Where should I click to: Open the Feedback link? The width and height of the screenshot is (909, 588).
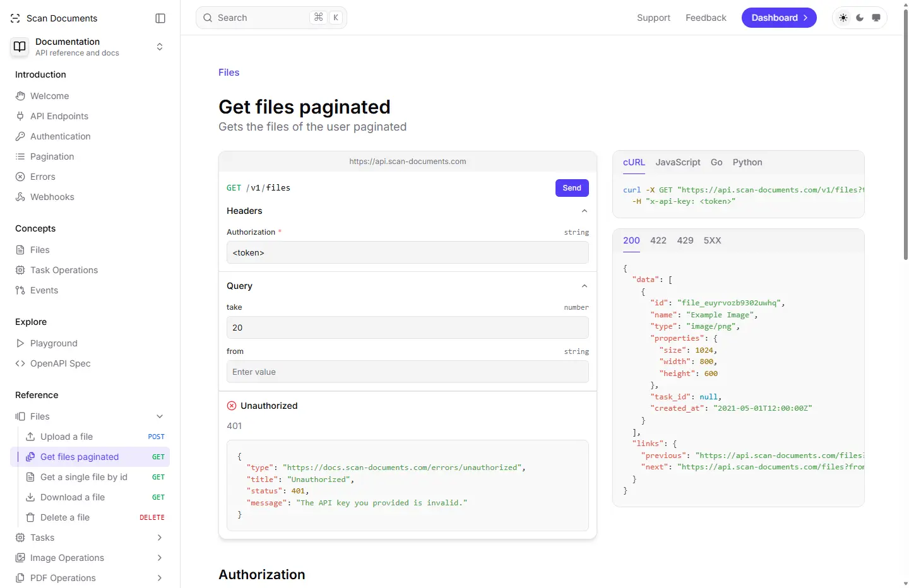coord(706,18)
